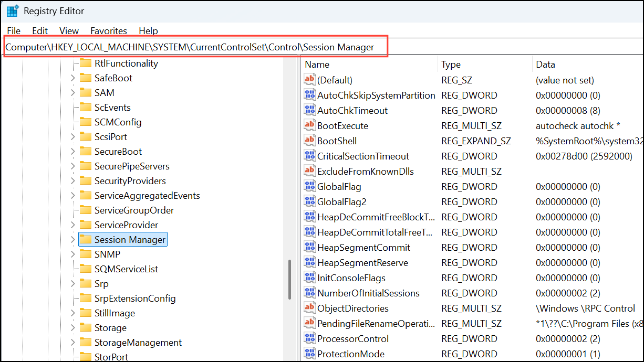Click the ExcludeFromKnownDlls value icon

pos(309,171)
